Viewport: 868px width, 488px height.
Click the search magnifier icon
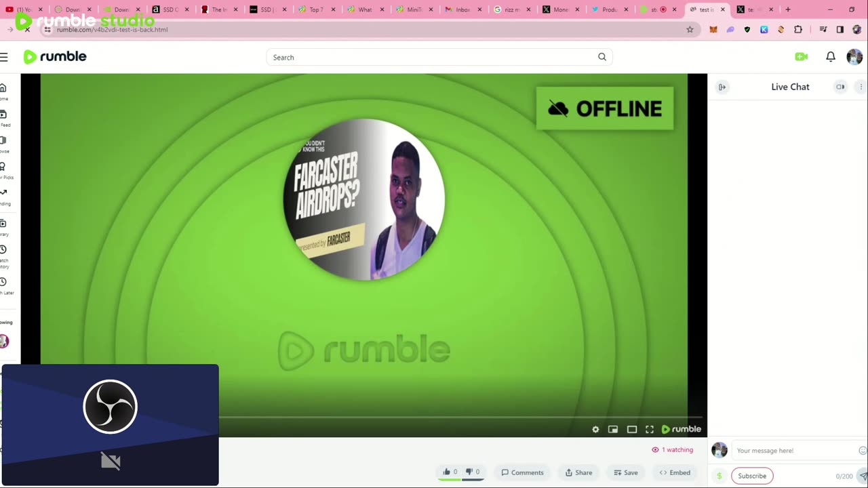pyautogui.click(x=602, y=57)
